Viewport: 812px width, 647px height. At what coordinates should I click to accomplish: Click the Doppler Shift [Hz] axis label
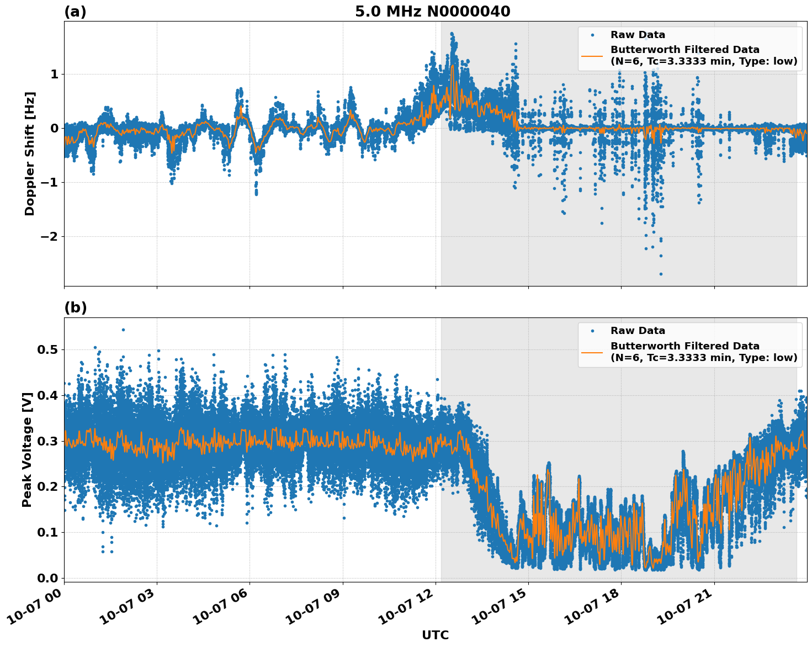pos(30,149)
